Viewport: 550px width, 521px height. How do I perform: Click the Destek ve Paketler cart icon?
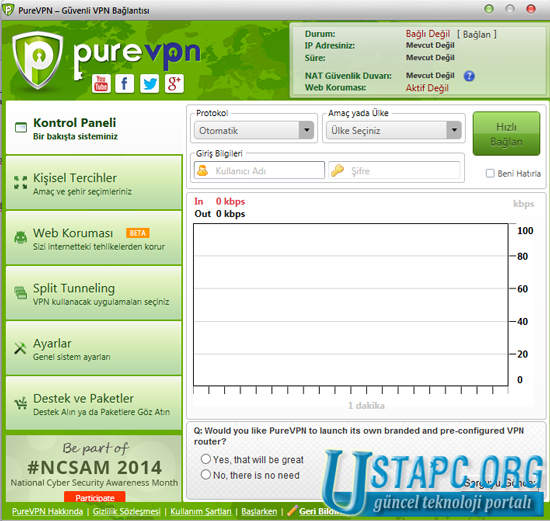pos(21,403)
